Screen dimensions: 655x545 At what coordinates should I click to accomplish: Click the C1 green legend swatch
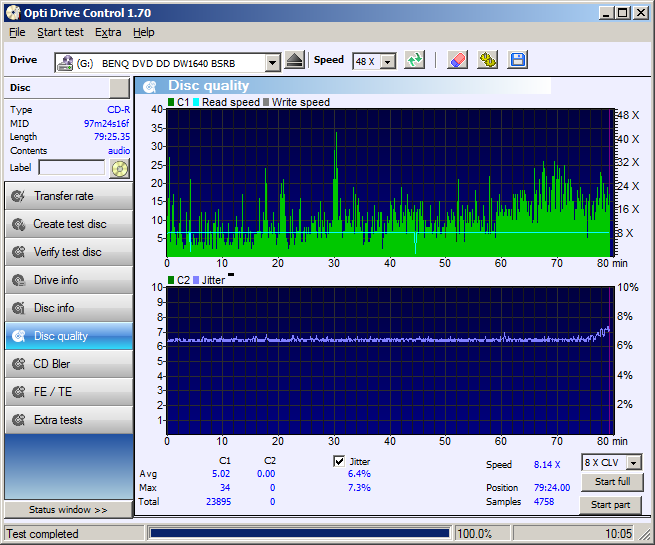coord(171,102)
